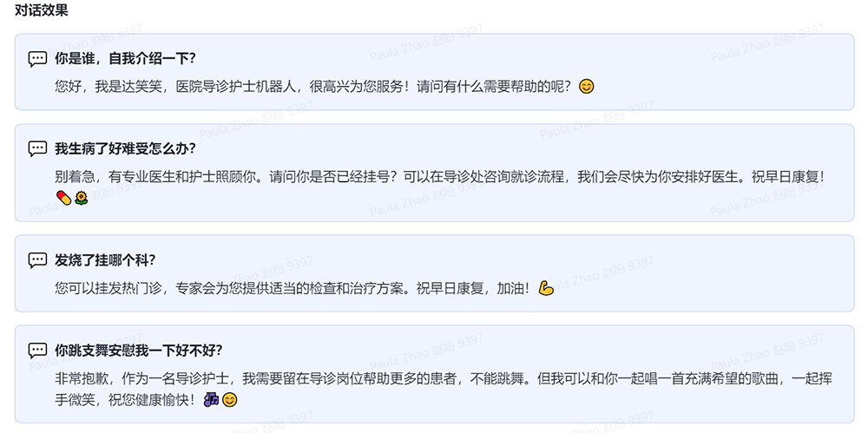This screenshot has height=433, width=868.
Task: Click chat bubble icon beside "你跳支舞安慰我一下好不好?"
Action: [37, 351]
